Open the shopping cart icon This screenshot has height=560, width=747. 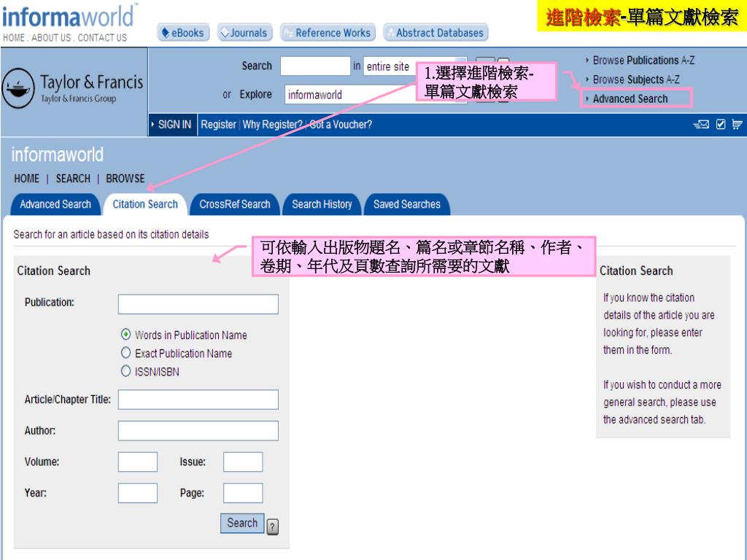coord(737,124)
